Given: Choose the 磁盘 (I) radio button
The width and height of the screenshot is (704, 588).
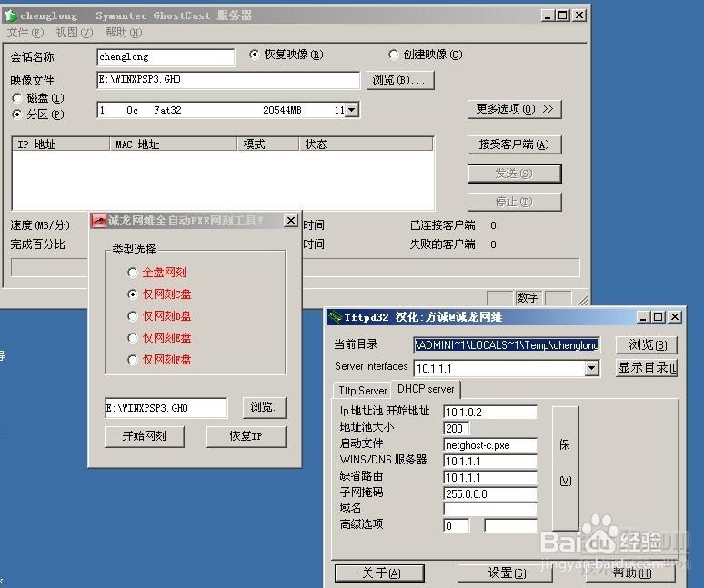Looking at the screenshot, I should tap(38, 98).
